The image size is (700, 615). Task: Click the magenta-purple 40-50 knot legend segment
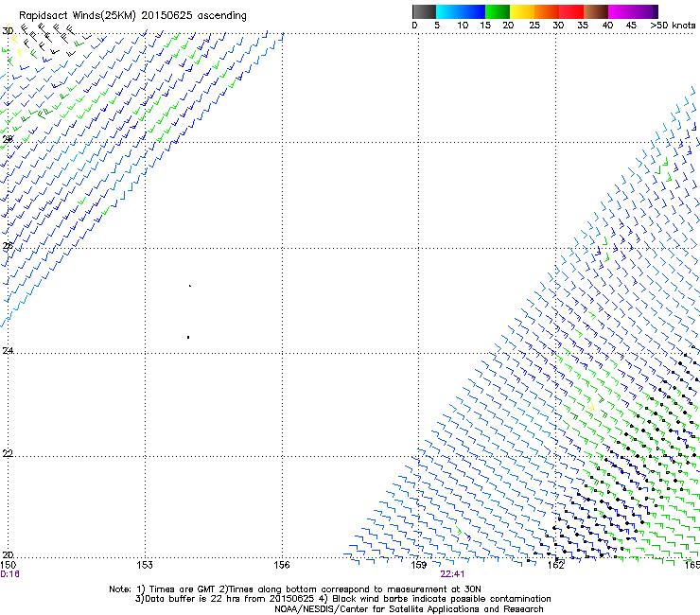click(633, 11)
